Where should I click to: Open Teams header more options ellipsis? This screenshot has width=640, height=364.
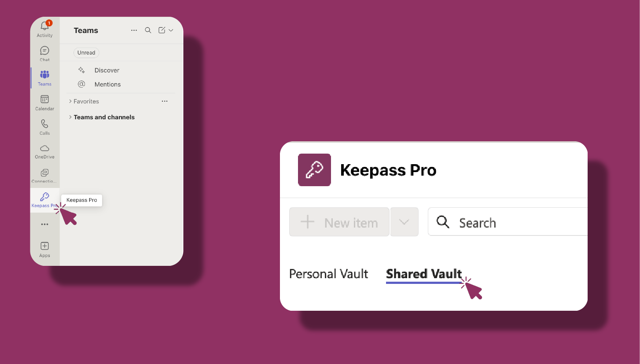pyautogui.click(x=134, y=30)
